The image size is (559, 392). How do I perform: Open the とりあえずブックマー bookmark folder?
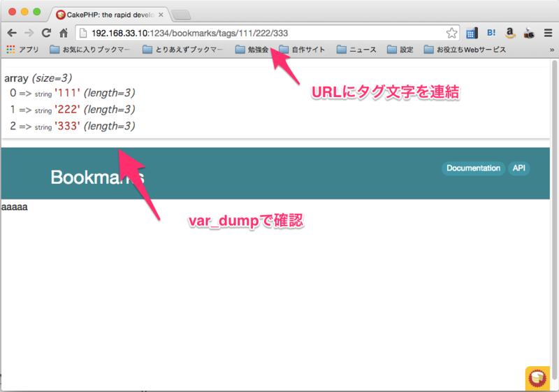click(x=182, y=50)
